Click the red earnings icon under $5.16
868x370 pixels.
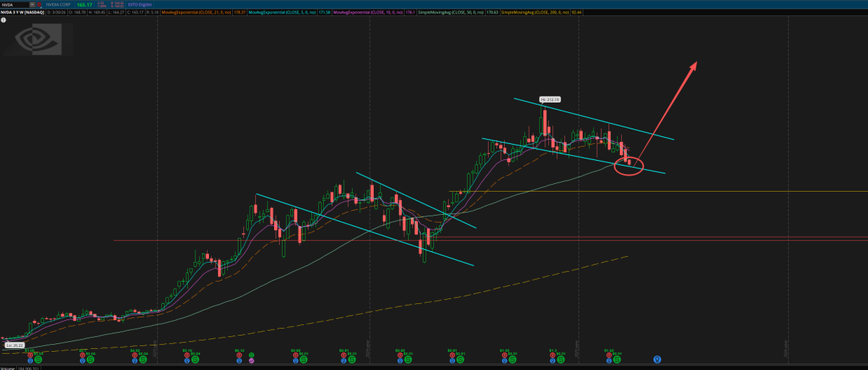tap(187, 355)
